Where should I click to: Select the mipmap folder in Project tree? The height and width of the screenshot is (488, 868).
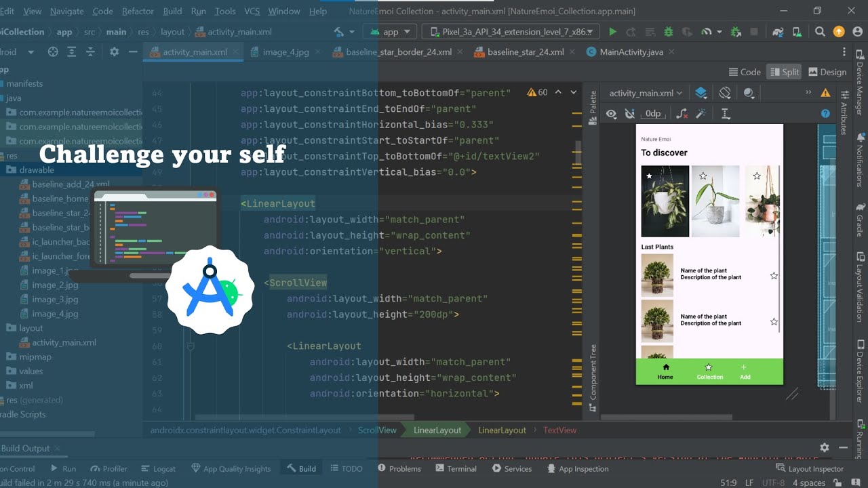click(35, 357)
